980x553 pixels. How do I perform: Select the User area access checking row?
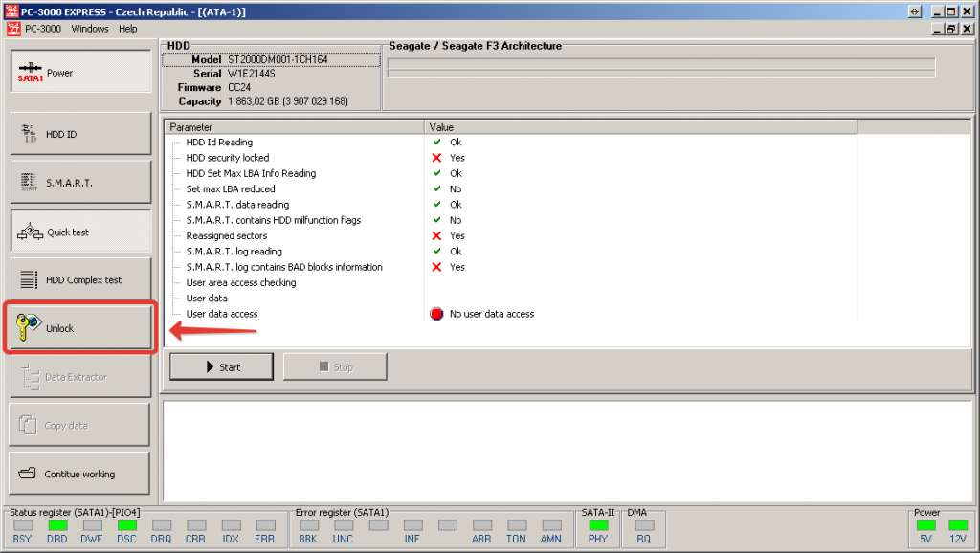511,282
